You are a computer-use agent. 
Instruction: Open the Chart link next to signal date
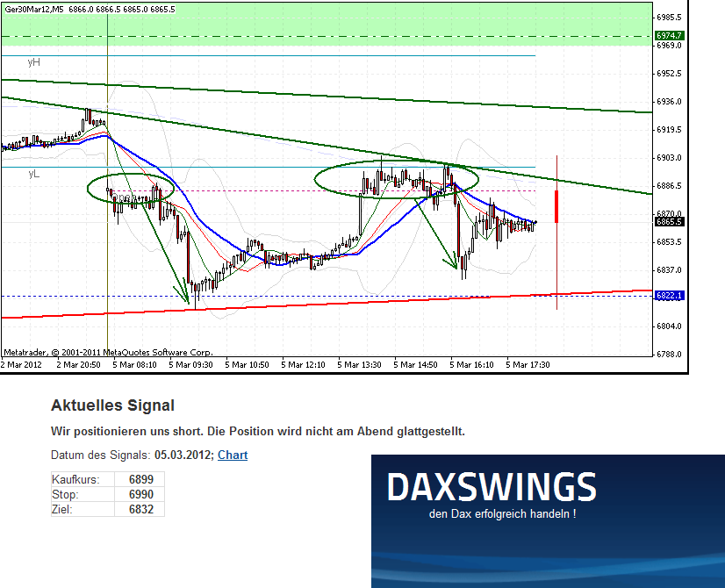pos(233,455)
